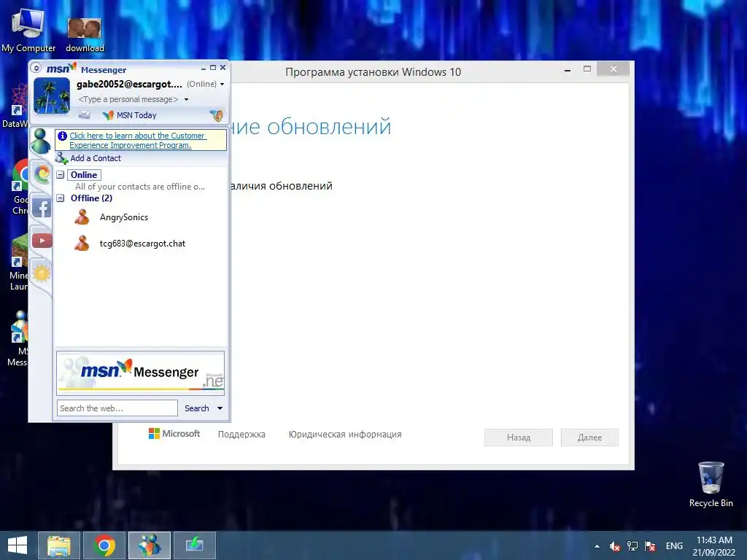Open the Minecraft Launcher desktop shortcut

19,262
